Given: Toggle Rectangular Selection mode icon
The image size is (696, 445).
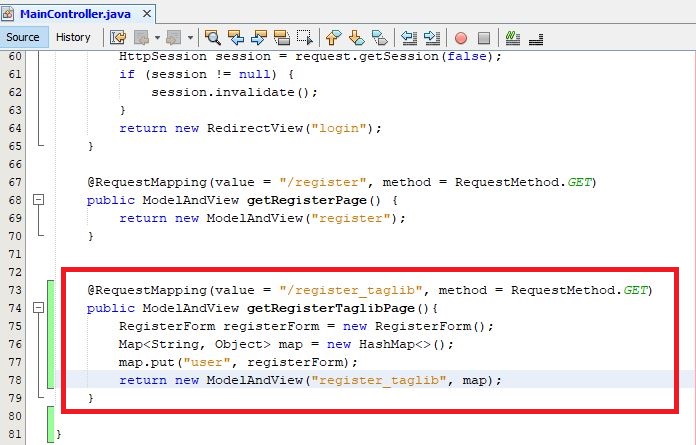Looking at the screenshot, I should (x=305, y=38).
